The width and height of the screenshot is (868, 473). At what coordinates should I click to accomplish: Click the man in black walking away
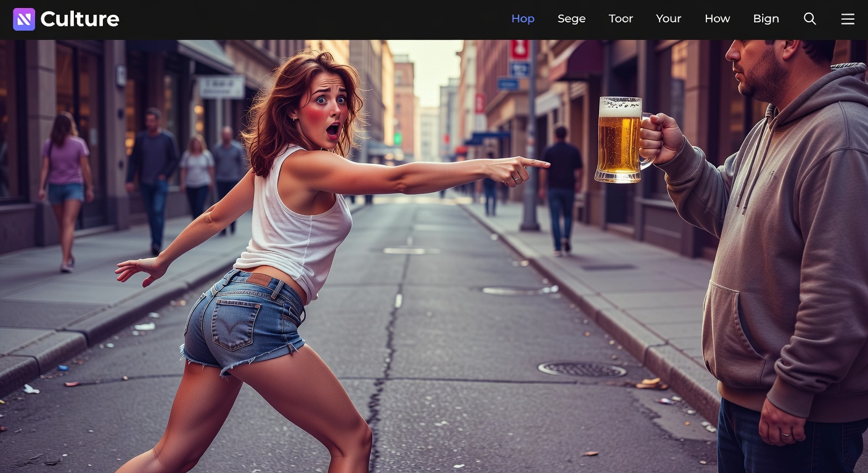(561, 188)
